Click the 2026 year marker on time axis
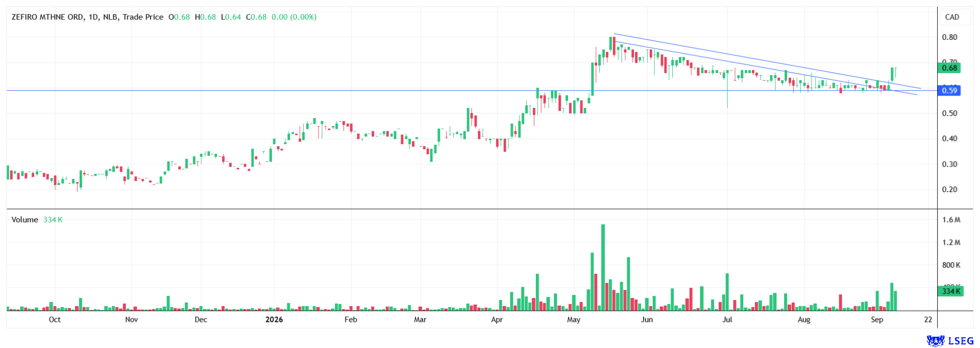980x348 pixels. (274, 319)
